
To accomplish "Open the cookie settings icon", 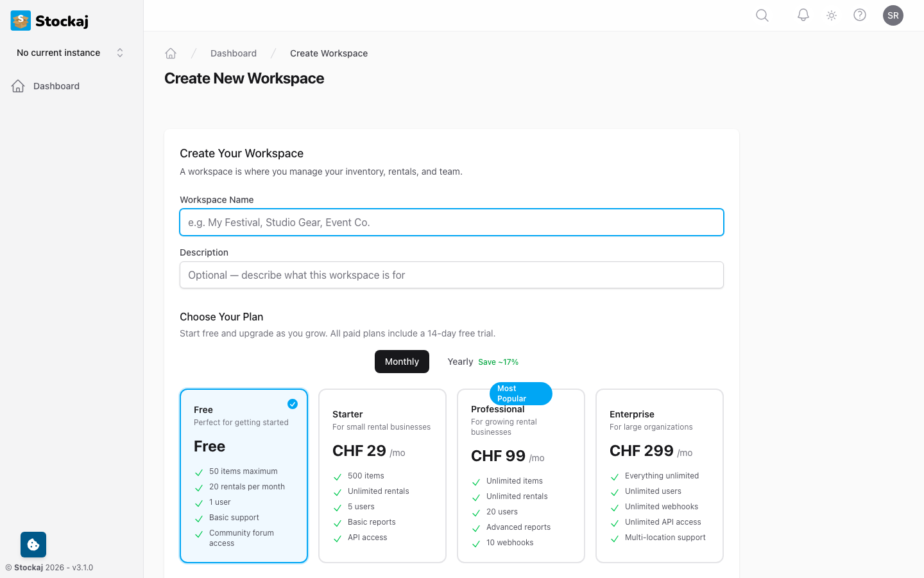I will [33, 545].
